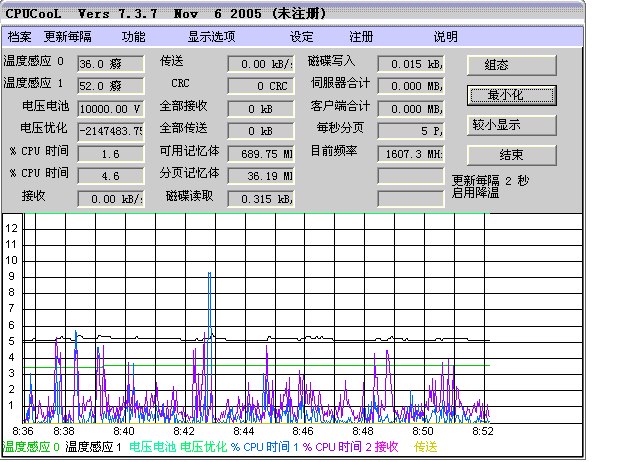Click the CRC value field
Image resolution: width=640 pixels, height=462 pixels.
[x=261, y=86]
